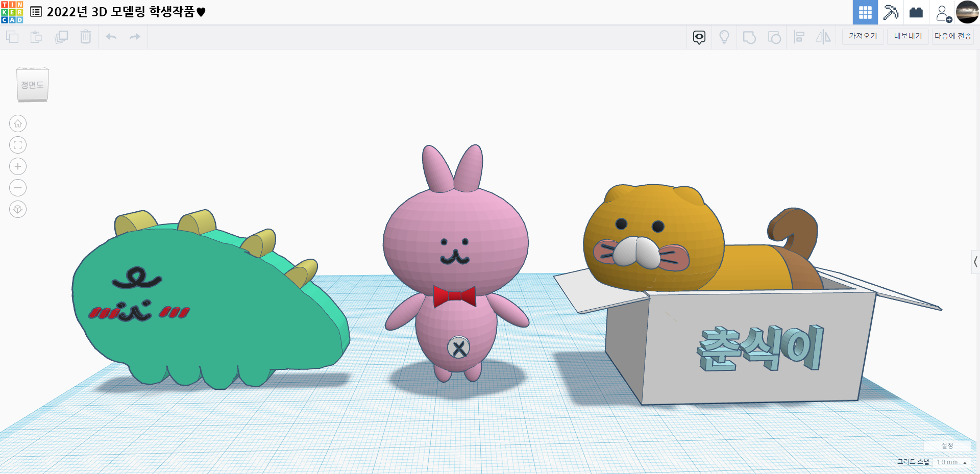Fit all objects in view
980x474 pixels.
point(18,145)
